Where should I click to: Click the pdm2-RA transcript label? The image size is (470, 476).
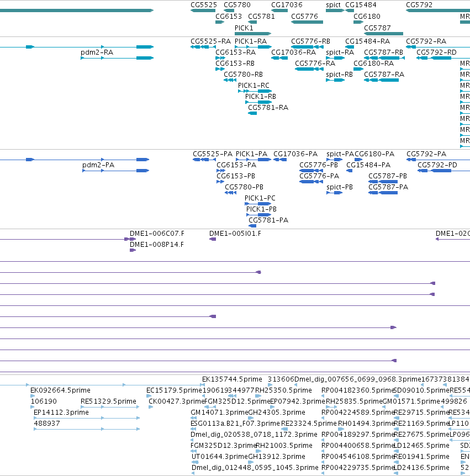click(97, 52)
